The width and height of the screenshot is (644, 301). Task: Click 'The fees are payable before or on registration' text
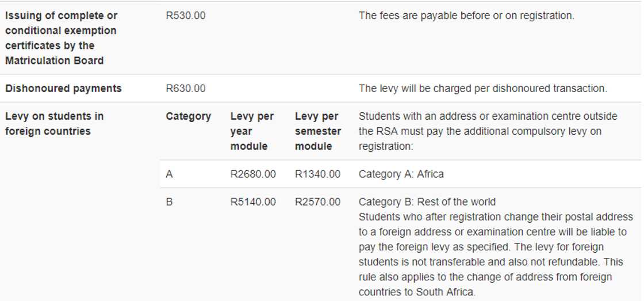point(466,16)
